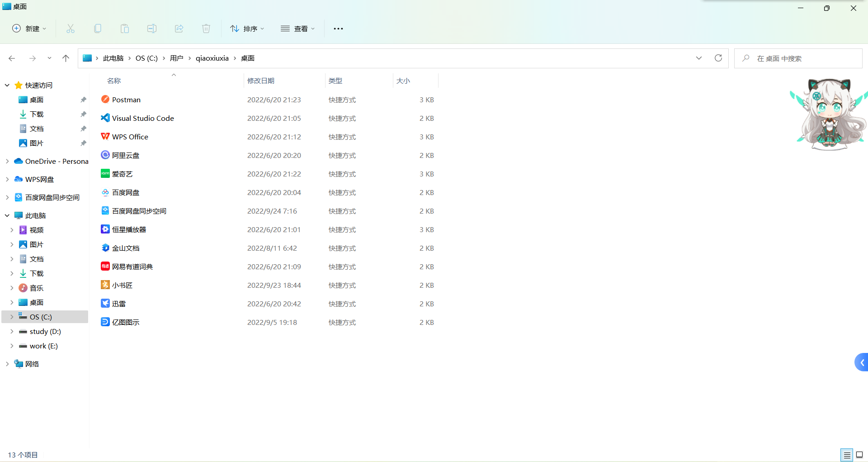This screenshot has width=868, height=462.
Task: Expand the 网络 tree node
Action: [7, 364]
